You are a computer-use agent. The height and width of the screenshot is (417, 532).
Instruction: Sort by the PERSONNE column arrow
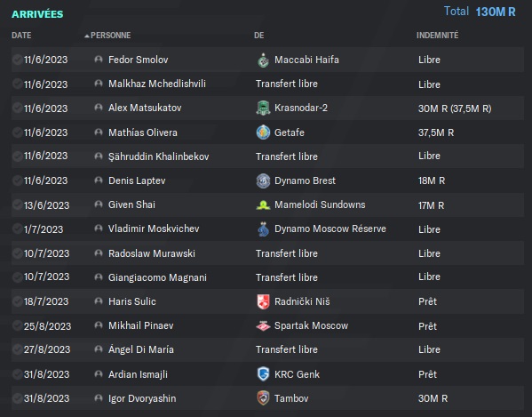pos(87,36)
